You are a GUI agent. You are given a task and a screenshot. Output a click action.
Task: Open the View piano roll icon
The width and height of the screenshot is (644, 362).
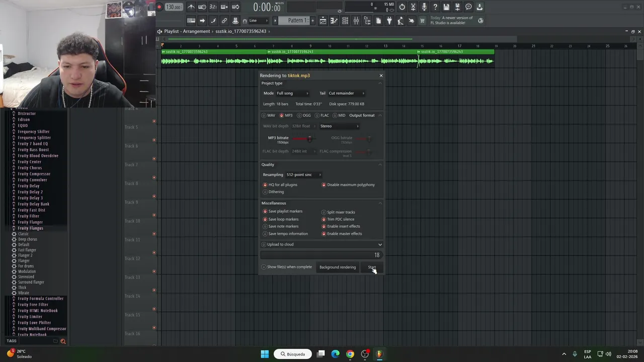coord(334,21)
